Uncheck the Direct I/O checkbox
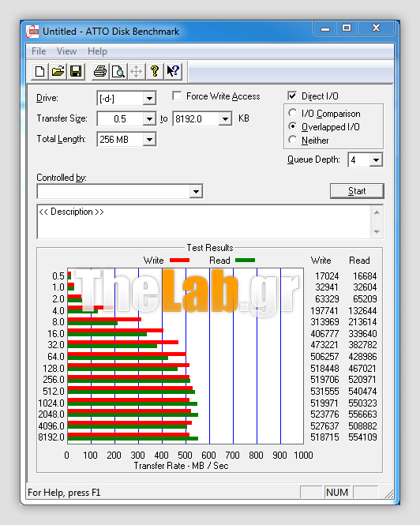Screen dimensions: 420x525 (x=292, y=96)
